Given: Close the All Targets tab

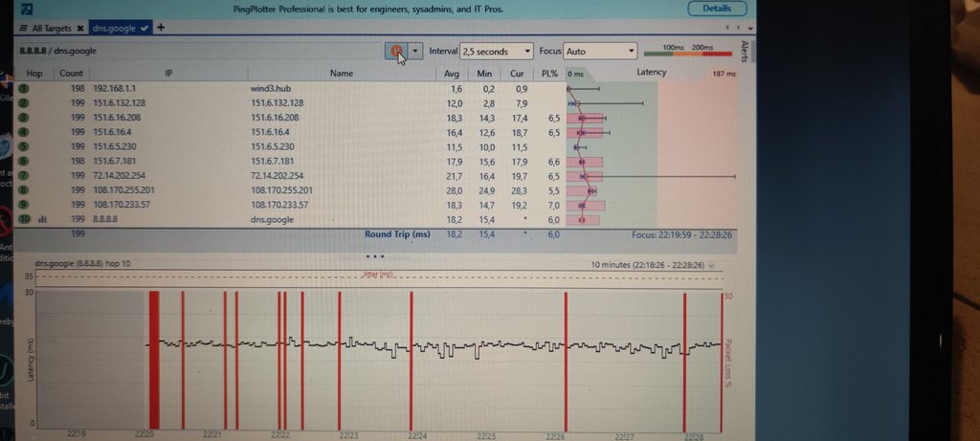Looking at the screenshot, I should click(x=81, y=28).
